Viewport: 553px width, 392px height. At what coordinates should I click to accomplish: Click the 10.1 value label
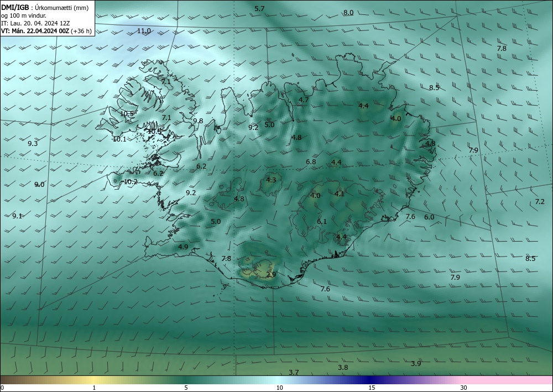tap(119, 139)
